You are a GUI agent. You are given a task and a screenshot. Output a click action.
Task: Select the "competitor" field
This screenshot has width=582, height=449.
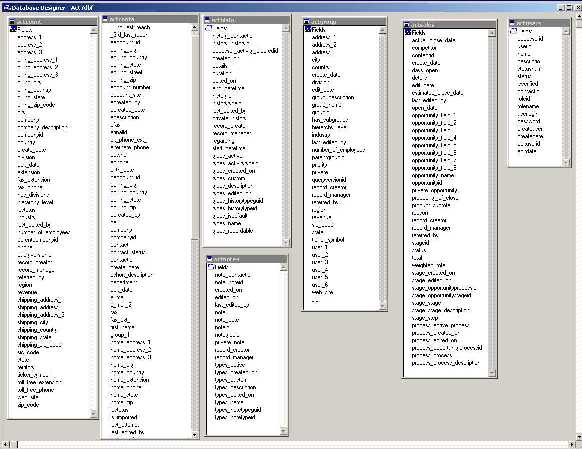pyautogui.click(x=424, y=48)
